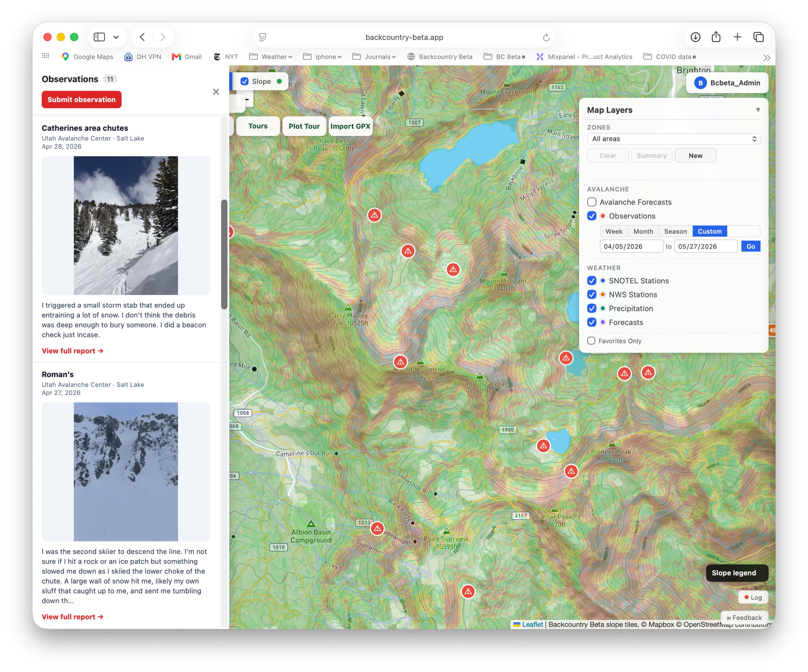Click the reader view icon in address bar
Screen dimensions: 808x672
point(263,37)
